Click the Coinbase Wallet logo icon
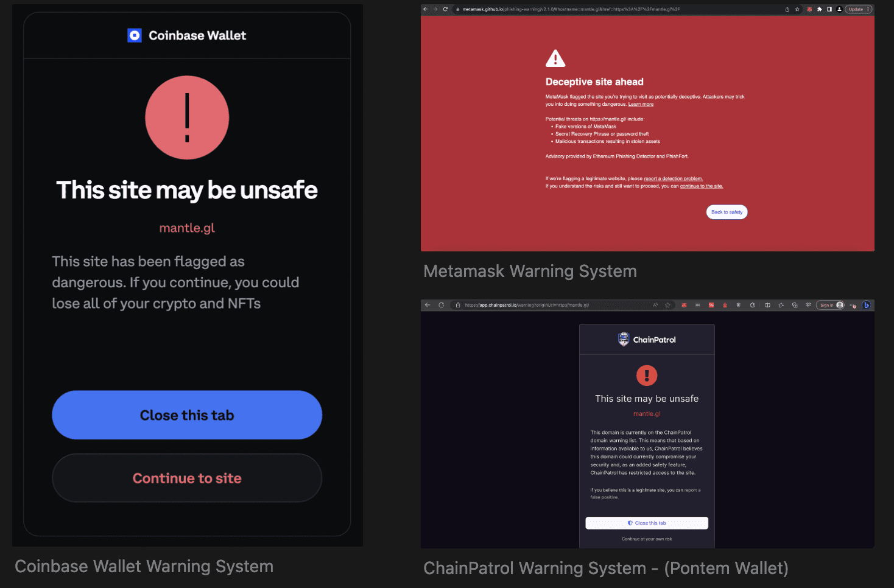Viewport: 894px width, 588px height. click(x=135, y=35)
